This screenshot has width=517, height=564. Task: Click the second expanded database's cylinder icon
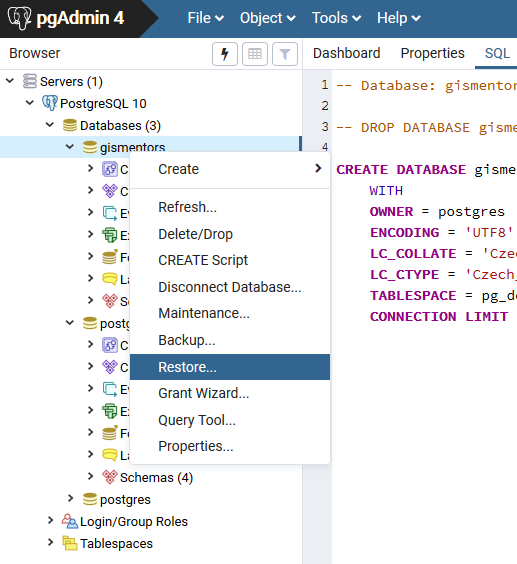(x=90, y=323)
